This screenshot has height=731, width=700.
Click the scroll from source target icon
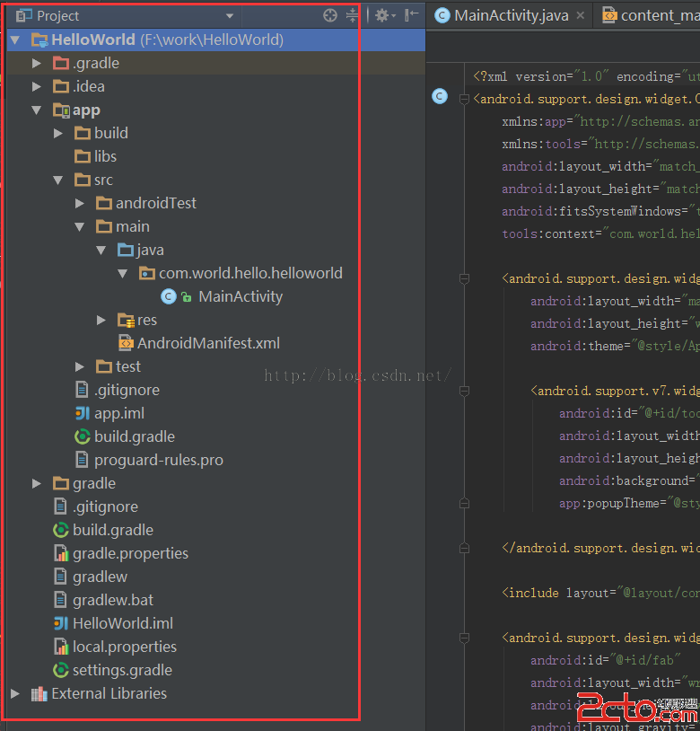click(330, 15)
